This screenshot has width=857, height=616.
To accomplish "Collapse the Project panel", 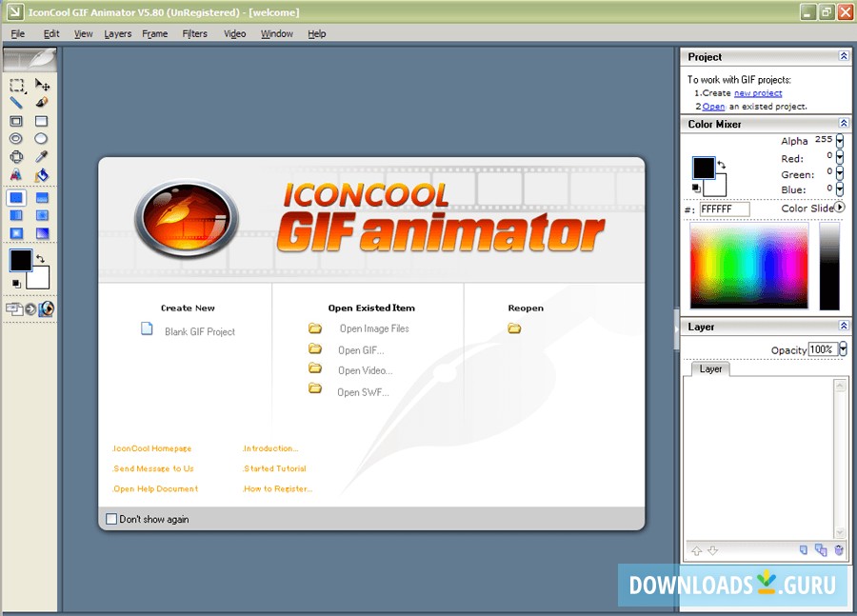I will pyautogui.click(x=845, y=56).
